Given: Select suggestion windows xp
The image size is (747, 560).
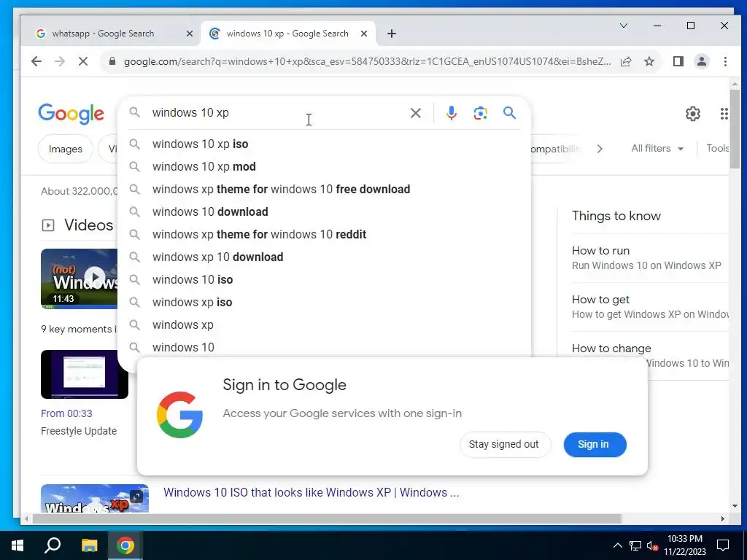Looking at the screenshot, I should click(324, 324).
